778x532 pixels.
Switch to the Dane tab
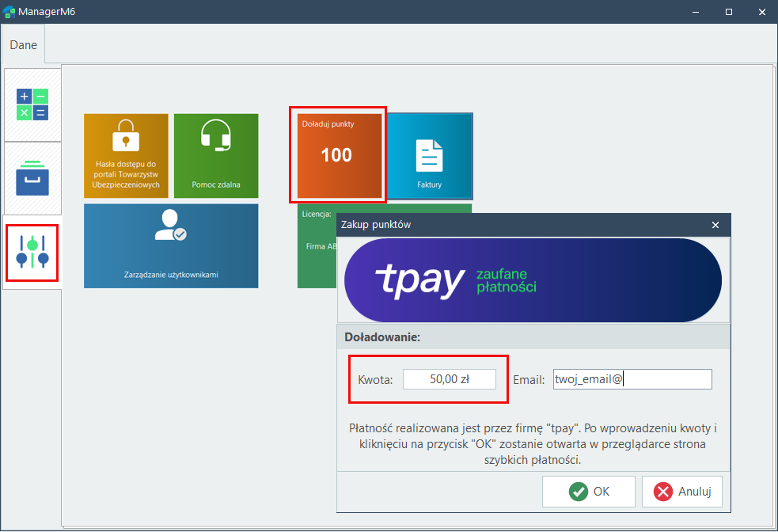[23, 44]
